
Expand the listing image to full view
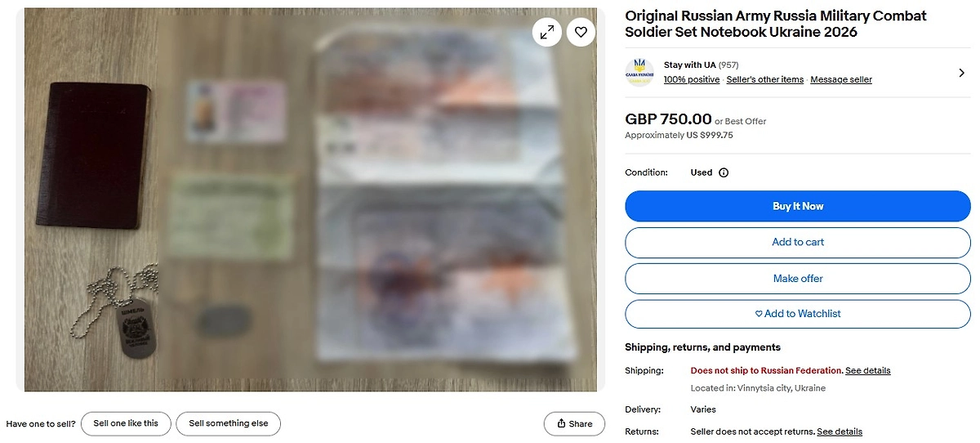pyautogui.click(x=547, y=32)
